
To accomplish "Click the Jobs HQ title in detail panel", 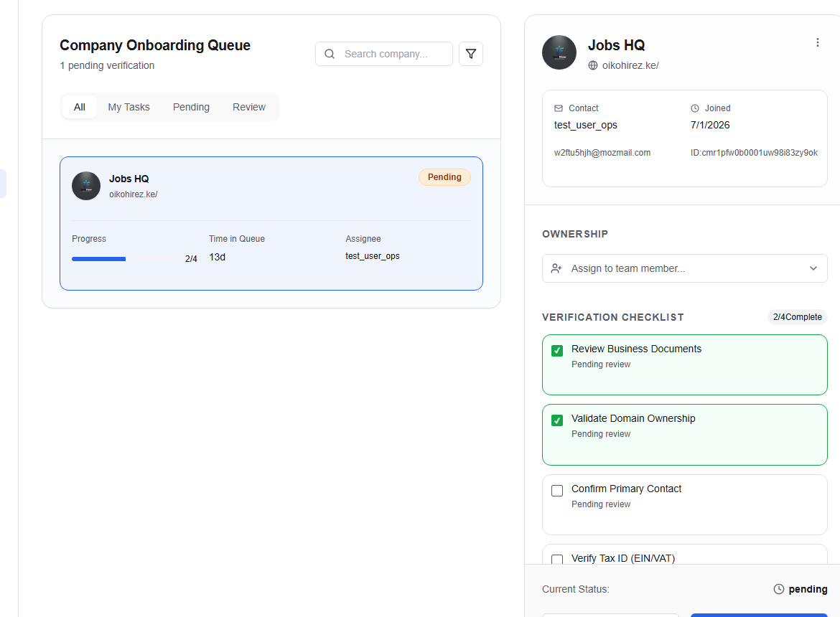I will pyautogui.click(x=616, y=45).
